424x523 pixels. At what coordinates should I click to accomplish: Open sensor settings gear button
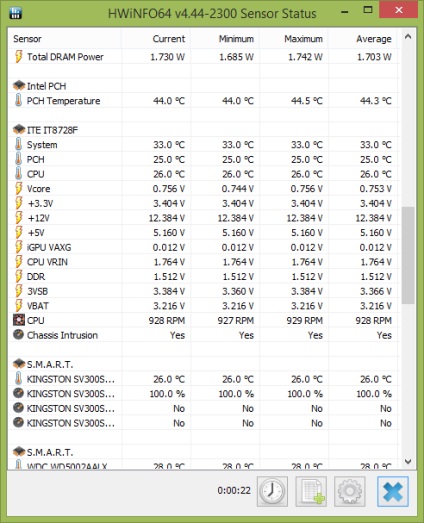pos(350,491)
